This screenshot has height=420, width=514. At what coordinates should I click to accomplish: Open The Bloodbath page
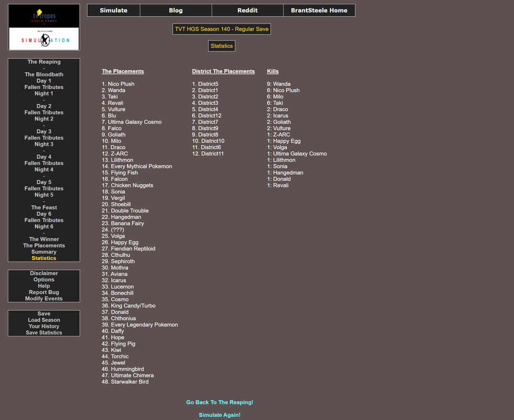click(44, 75)
